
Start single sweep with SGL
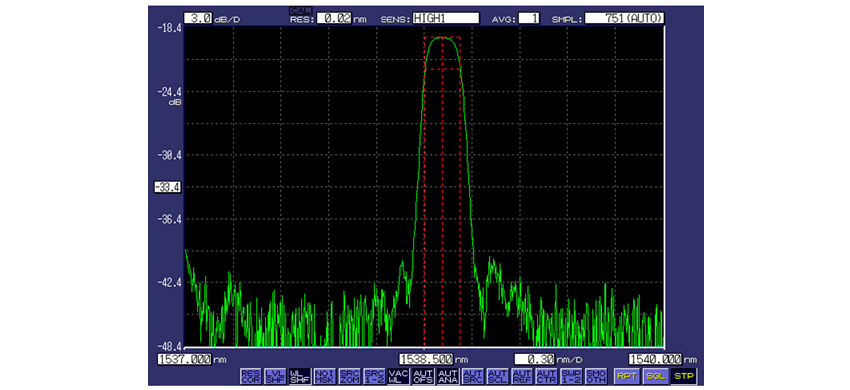click(655, 376)
